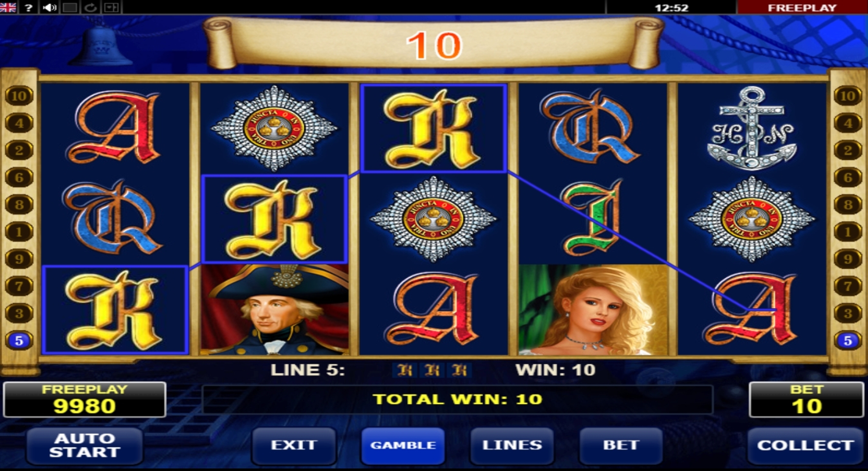
Task: Click the BET 10 display box
Action: [x=807, y=400]
